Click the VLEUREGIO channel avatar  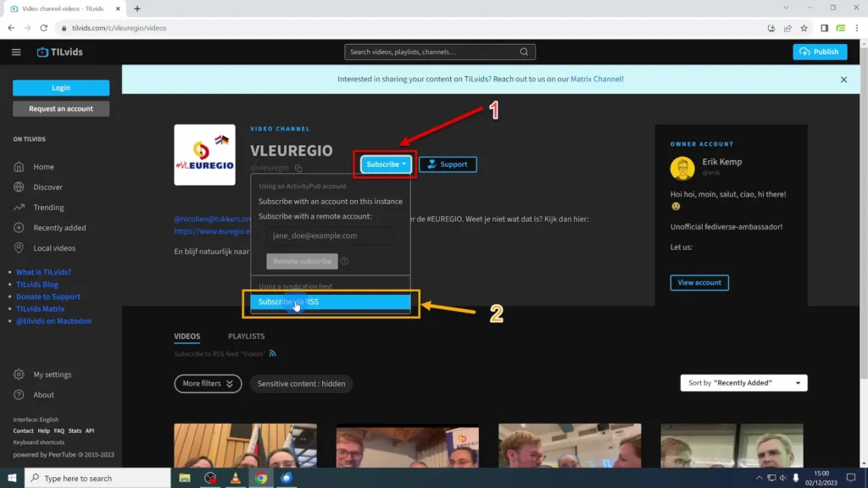[205, 155]
